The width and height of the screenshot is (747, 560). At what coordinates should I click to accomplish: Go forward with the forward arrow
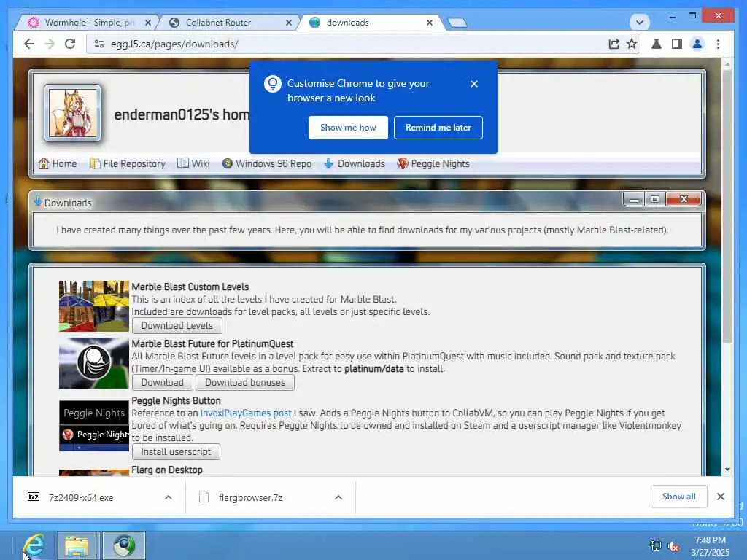tap(50, 44)
